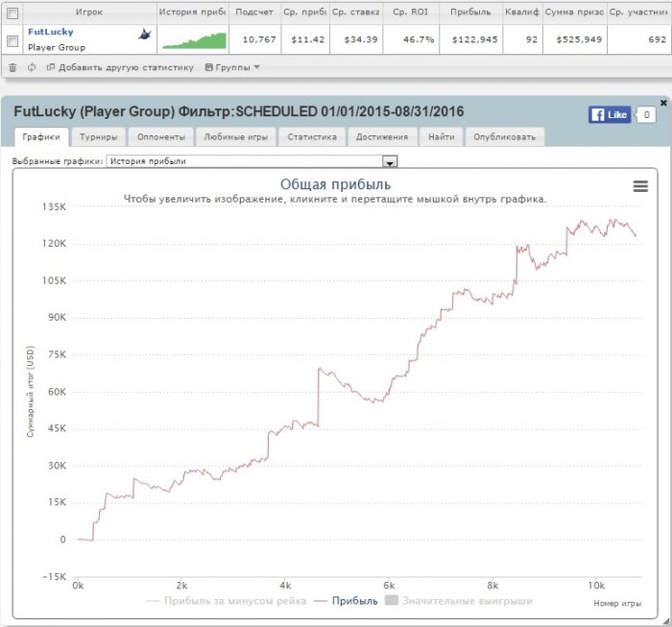The width and height of the screenshot is (672, 627).
Task: Switch to the Найти tab
Action: 442,137
